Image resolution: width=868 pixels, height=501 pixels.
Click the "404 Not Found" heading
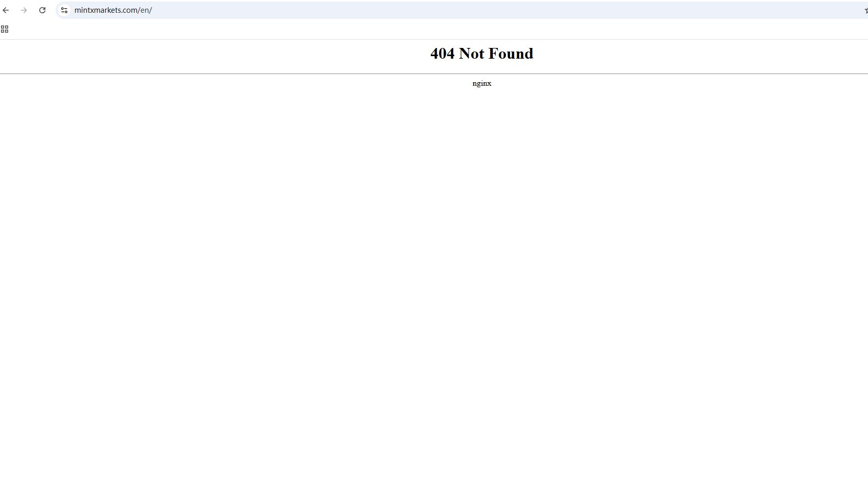pyautogui.click(x=482, y=54)
